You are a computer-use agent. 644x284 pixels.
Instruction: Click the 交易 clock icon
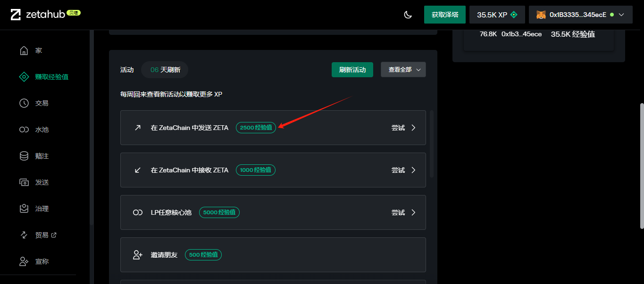coord(24,103)
